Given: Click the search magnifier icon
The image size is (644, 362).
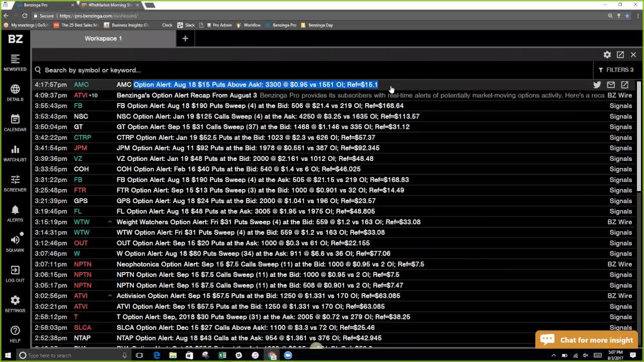Looking at the screenshot, I should (x=38, y=70).
